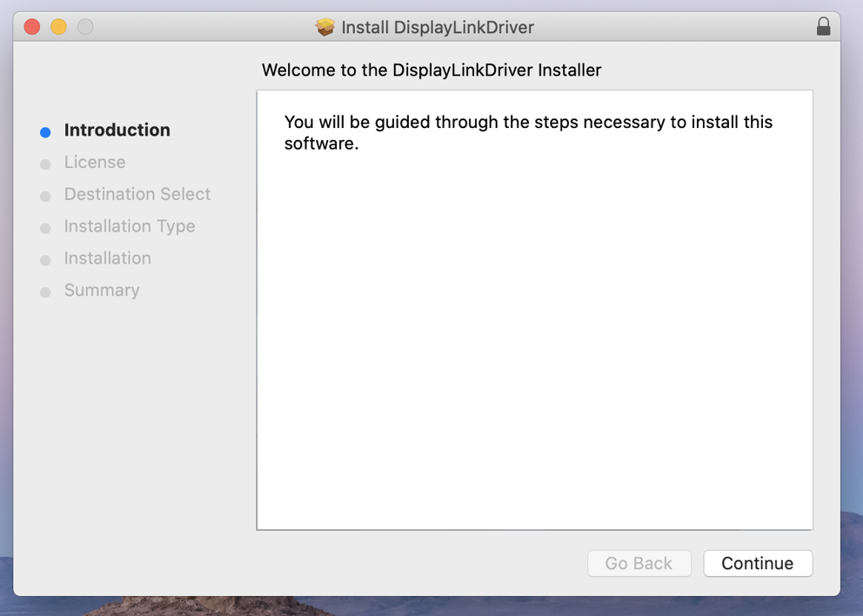This screenshot has height=616, width=863.
Task: Click the lock icon in title bar
Action: tap(823, 26)
